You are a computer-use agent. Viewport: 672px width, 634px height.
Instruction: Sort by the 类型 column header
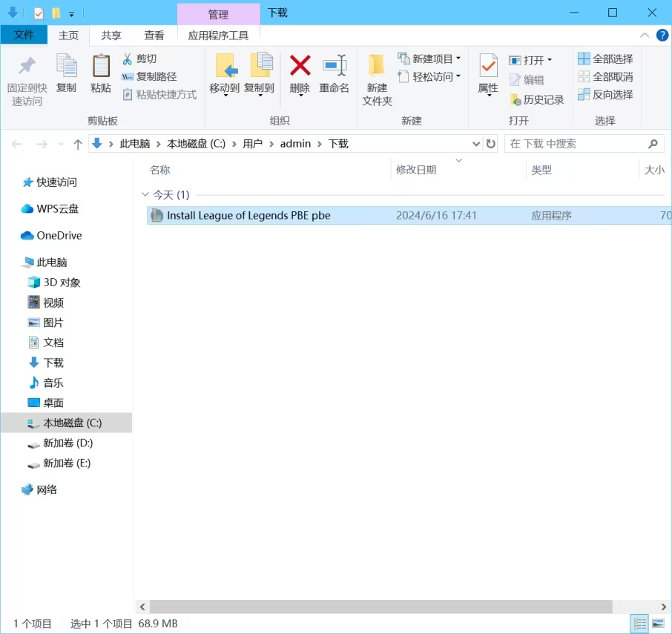(541, 170)
